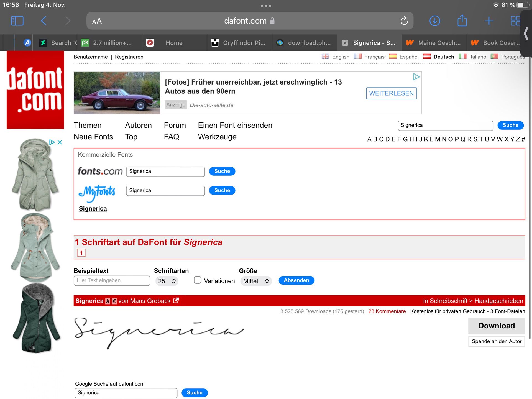The width and height of the screenshot is (532, 399).
Task: Switch to the Home tab
Action: [x=174, y=43]
